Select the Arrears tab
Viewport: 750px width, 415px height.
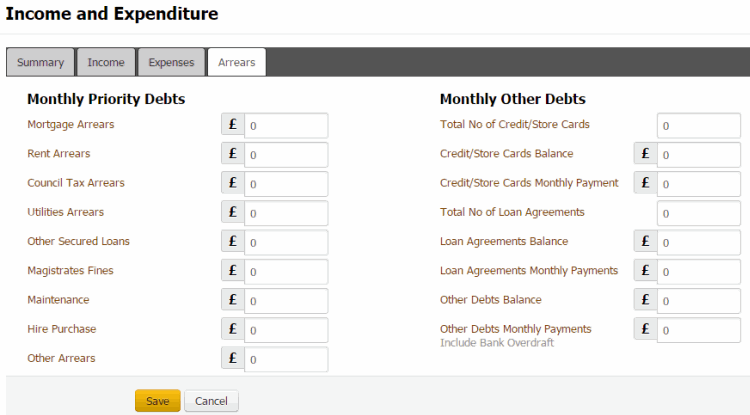236,62
